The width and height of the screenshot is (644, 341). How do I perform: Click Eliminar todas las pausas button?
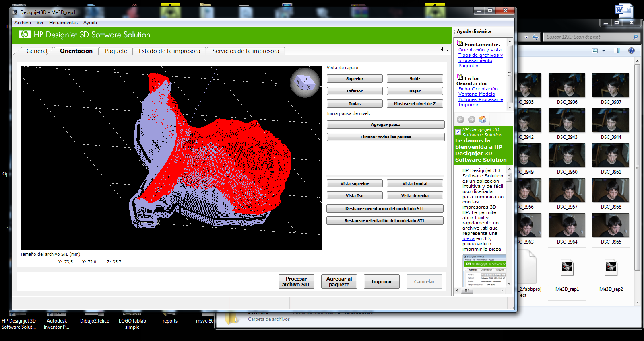pos(386,137)
